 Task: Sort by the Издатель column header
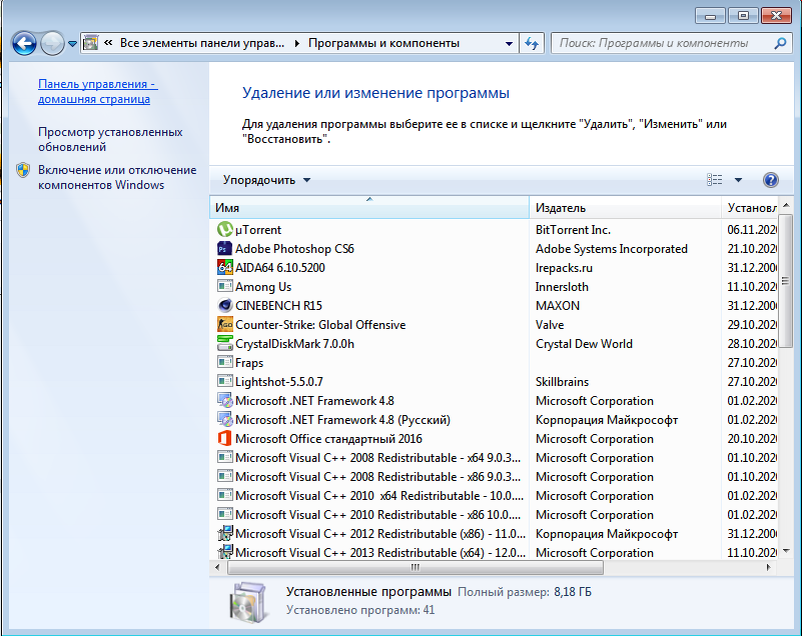point(625,207)
